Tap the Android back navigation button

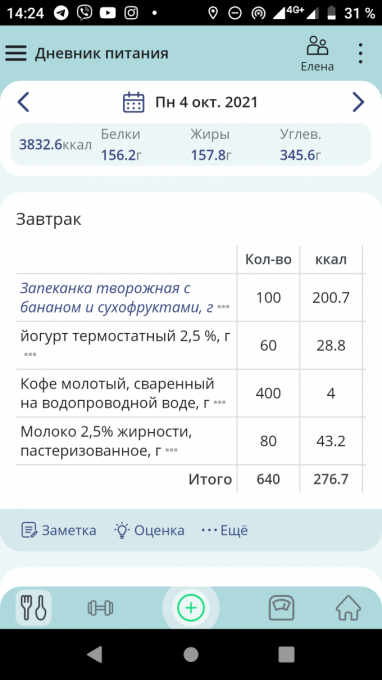click(x=95, y=654)
